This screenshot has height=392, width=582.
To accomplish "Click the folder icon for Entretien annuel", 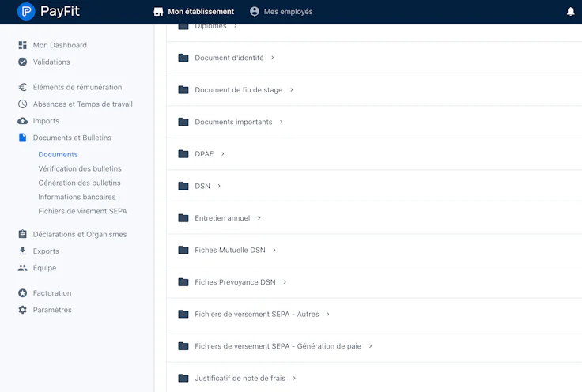I will click(x=183, y=217).
